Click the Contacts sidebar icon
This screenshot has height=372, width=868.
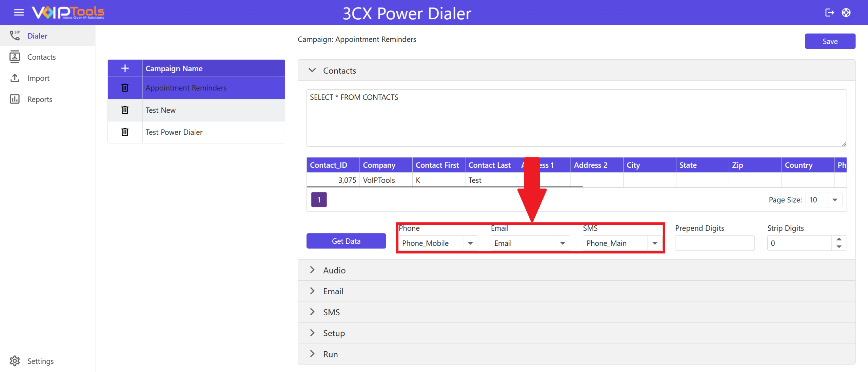coord(15,57)
